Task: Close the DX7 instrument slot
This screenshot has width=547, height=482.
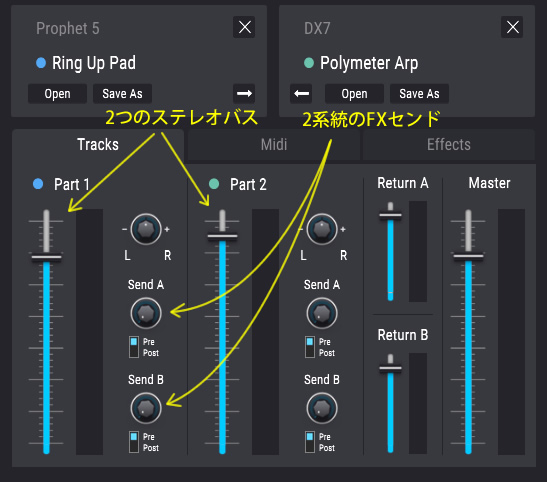Action: [x=512, y=27]
